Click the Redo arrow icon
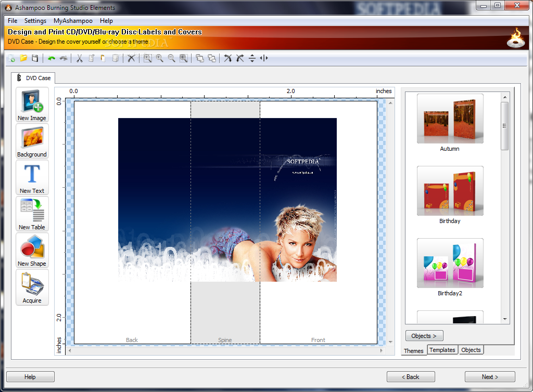 (64, 58)
